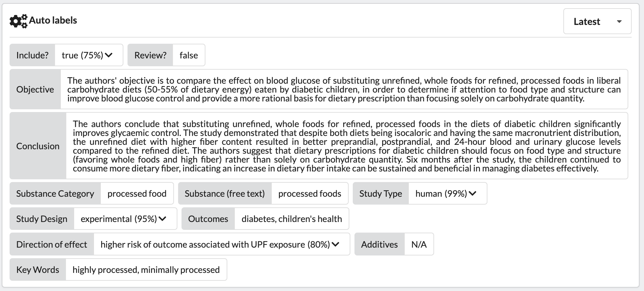Click the Include? label
This screenshot has width=644, height=291.
coord(32,55)
